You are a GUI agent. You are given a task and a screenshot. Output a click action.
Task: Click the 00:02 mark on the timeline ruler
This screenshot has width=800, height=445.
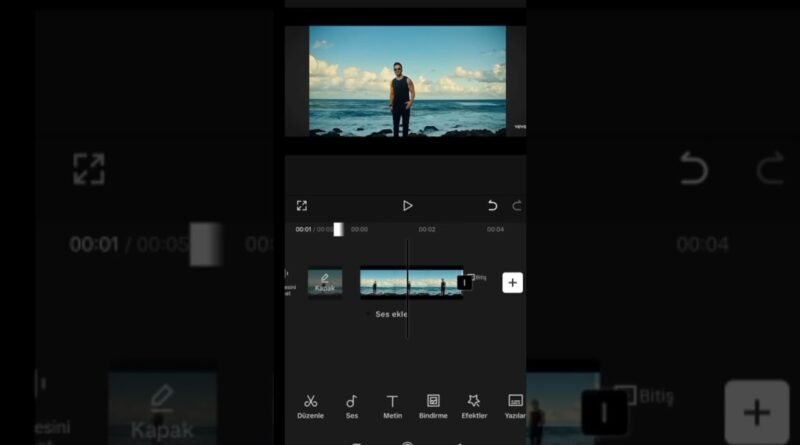pyautogui.click(x=427, y=230)
